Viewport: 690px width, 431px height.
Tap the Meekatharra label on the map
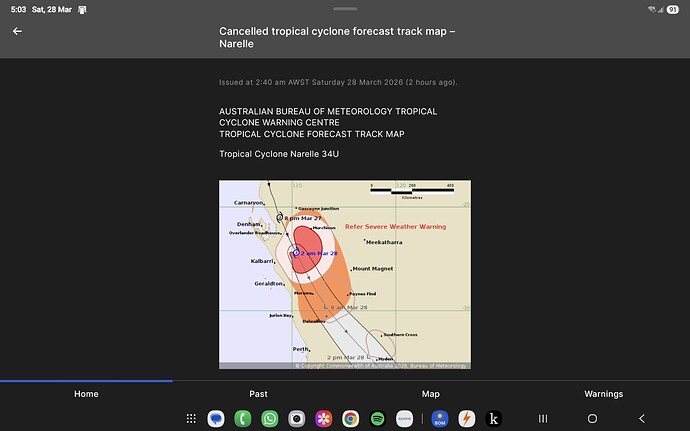coord(384,242)
